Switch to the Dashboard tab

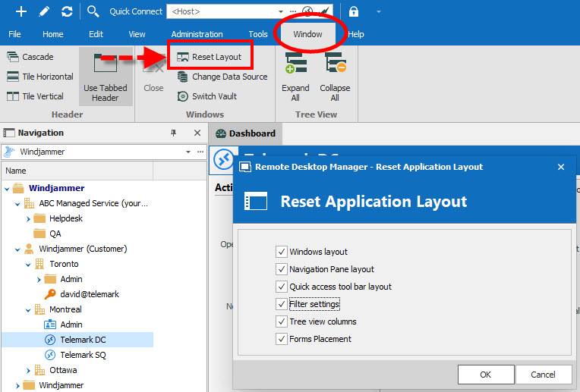point(245,133)
